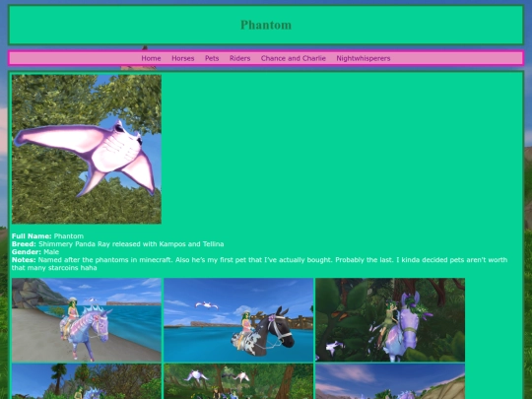Open the partial forest rider thumbnail below the beach photo

pos(87,381)
